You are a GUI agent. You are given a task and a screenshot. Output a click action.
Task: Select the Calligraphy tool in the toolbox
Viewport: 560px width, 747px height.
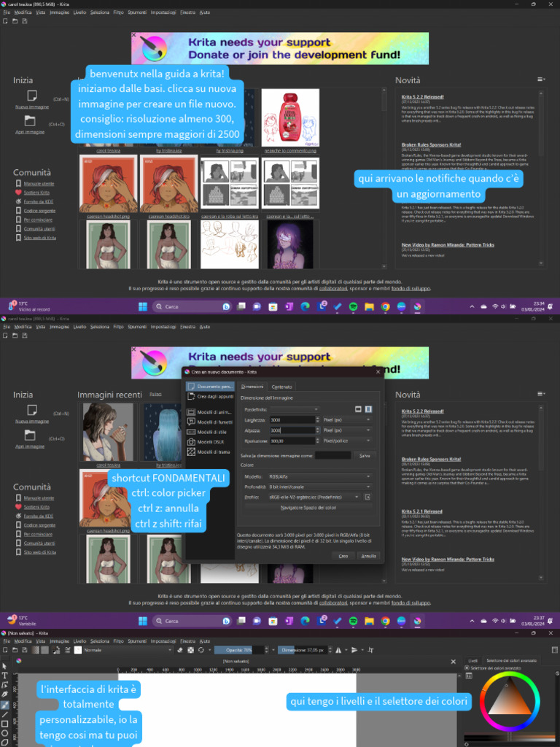[5, 694]
